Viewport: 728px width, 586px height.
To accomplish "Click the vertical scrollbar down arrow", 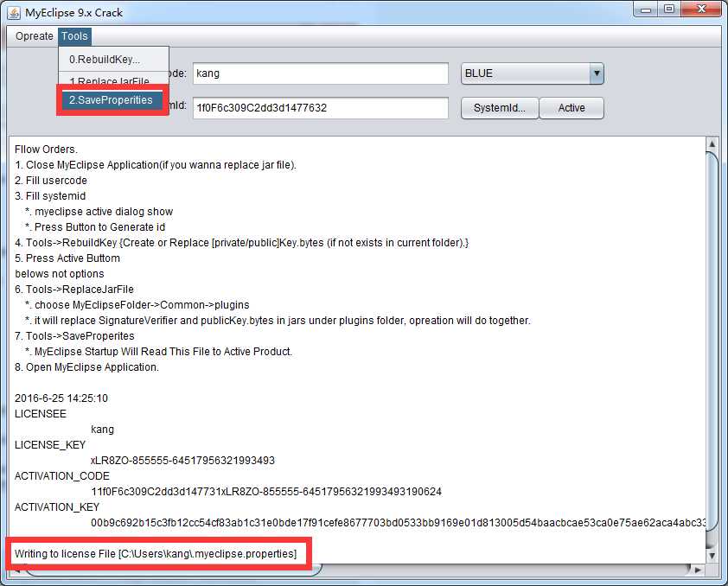I will [712, 555].
